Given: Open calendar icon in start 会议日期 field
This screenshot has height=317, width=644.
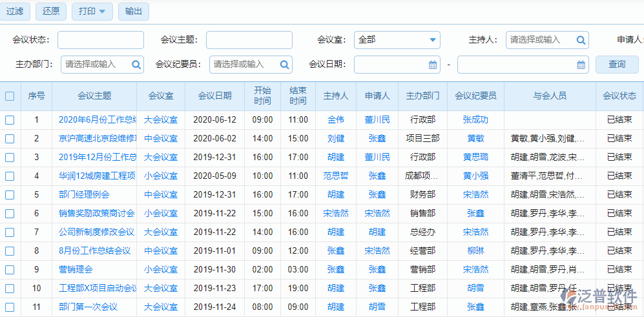Looking at the screenshot, I should [x=433, y=65].
